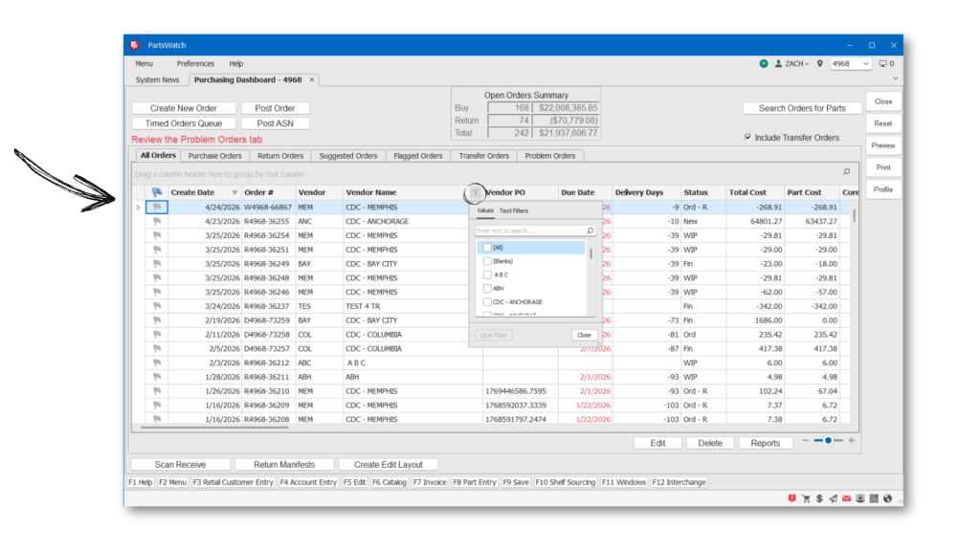Click the zoom in plus button
This screenshot has width=980, height=551.
pos(851,440)
